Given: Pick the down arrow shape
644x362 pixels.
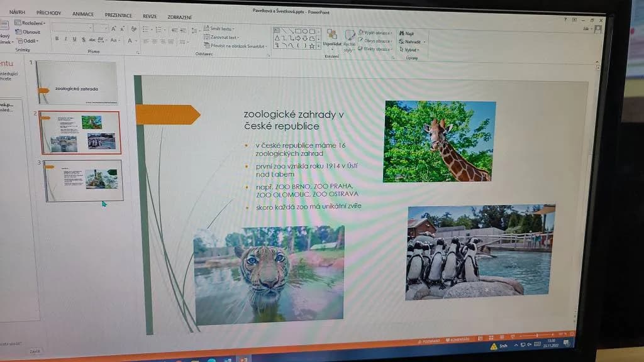Looking at the screenshot, I should point(305,38).
